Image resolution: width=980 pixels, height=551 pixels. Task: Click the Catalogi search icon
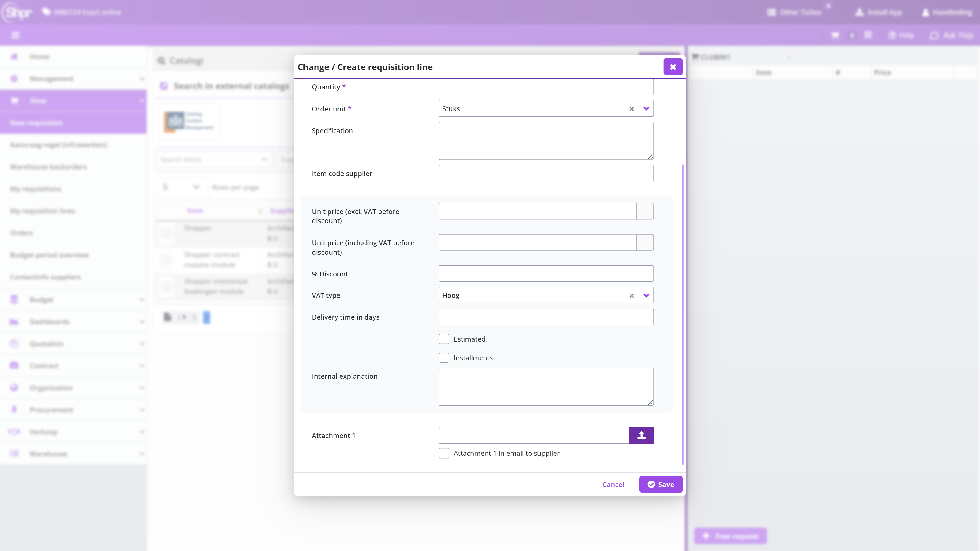161,61
